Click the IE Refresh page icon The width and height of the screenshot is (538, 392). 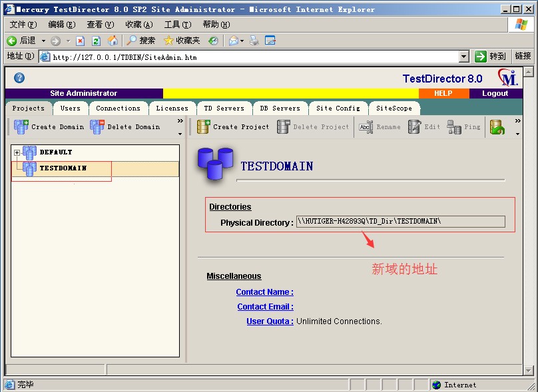(96, 41)
